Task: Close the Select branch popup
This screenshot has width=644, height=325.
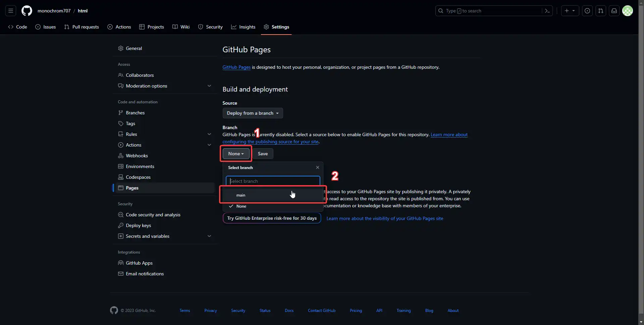Action: tap(318, 167)
